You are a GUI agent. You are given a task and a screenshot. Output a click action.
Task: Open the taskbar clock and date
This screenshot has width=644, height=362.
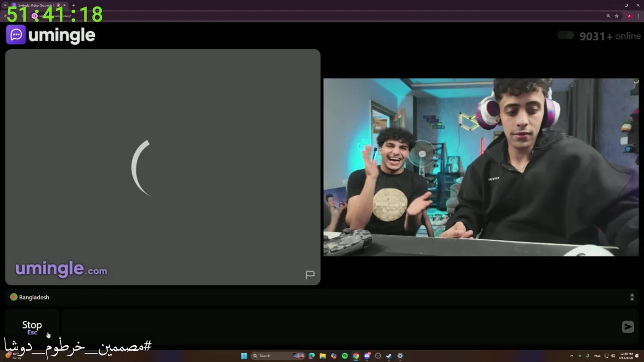tap(626, 356)
